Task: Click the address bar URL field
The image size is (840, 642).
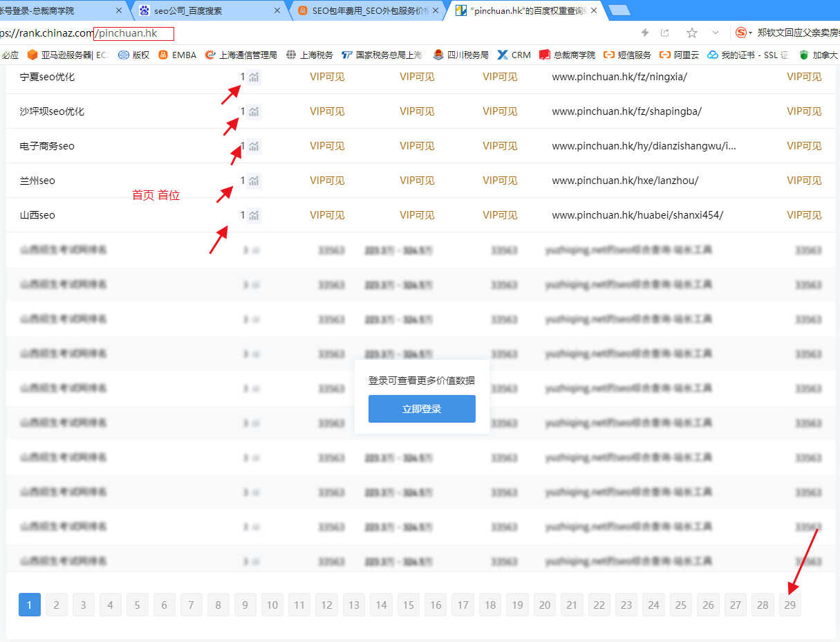Action: click(x=346, y=33)
